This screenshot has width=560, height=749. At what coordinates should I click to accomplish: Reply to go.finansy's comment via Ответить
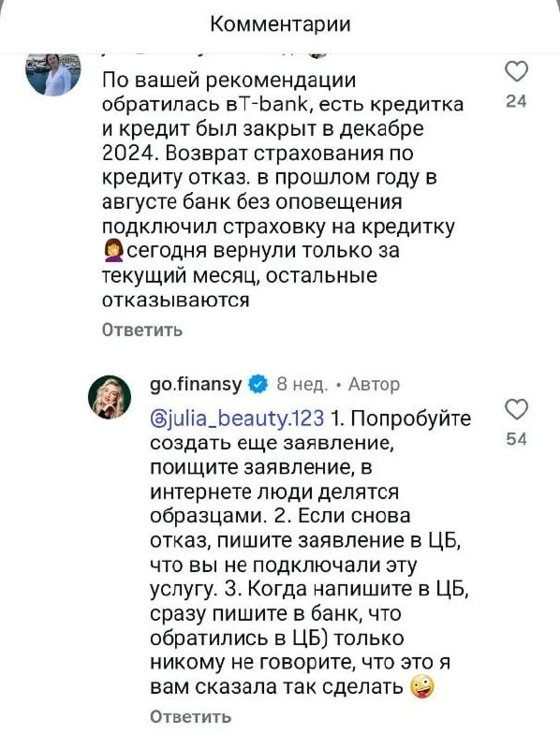191,716
